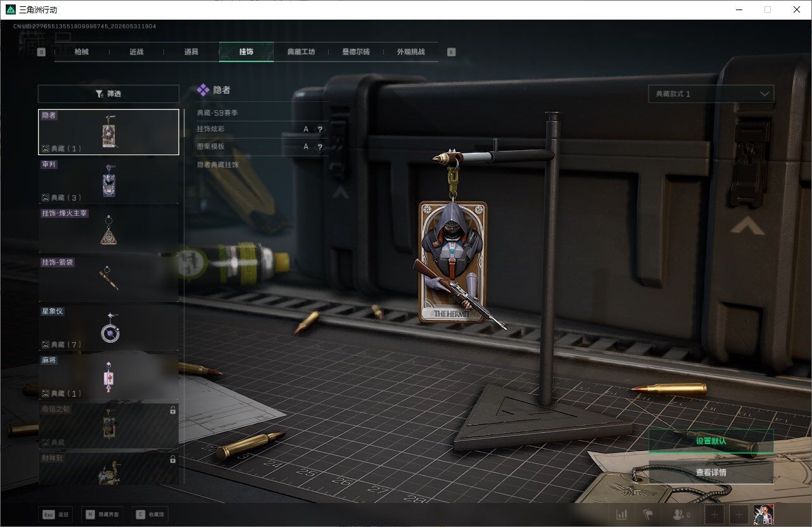Click the 典藏 image icon on 麻将 card

coord(46,393)
